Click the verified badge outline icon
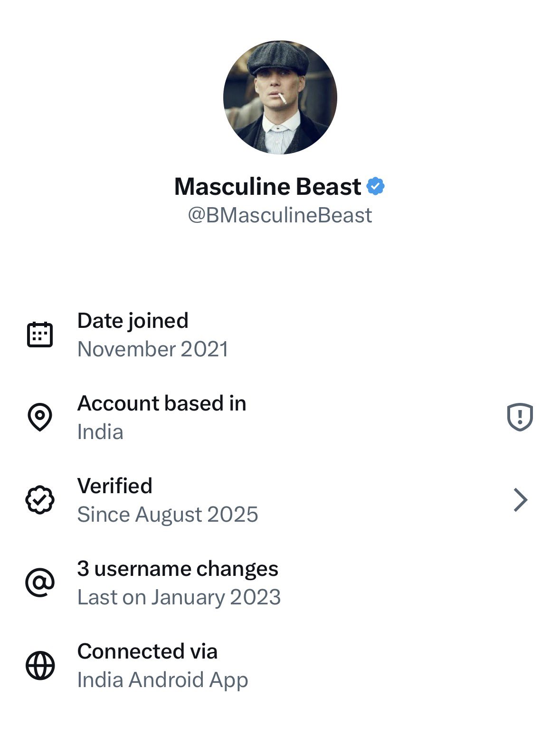The height and width of the screenshot is (755, 560). click(40, 500)
